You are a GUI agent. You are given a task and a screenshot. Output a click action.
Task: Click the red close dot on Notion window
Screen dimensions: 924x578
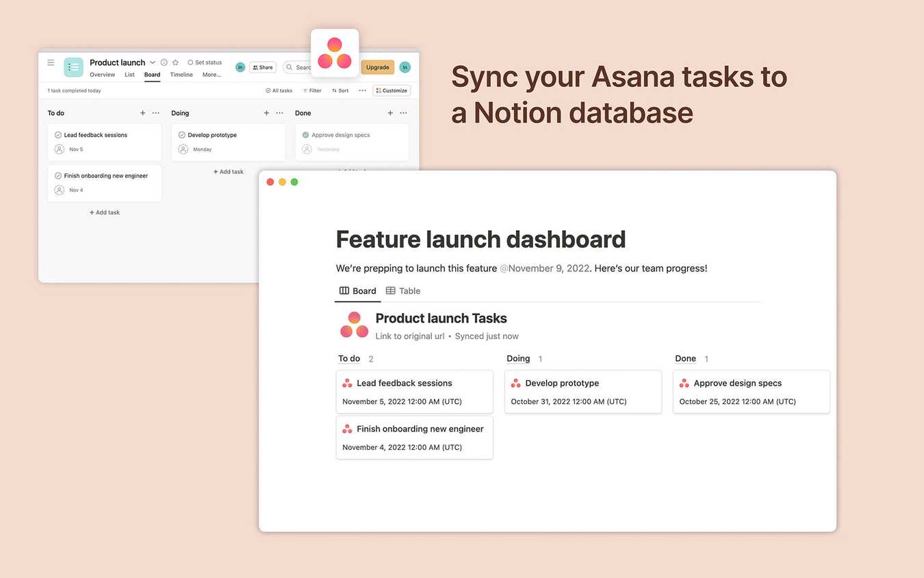point(270,182)
